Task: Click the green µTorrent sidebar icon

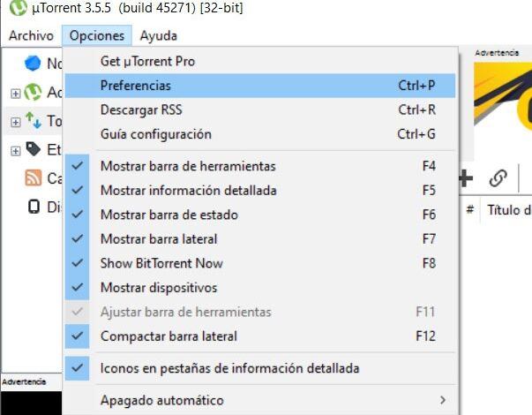Action: [33, 92]
